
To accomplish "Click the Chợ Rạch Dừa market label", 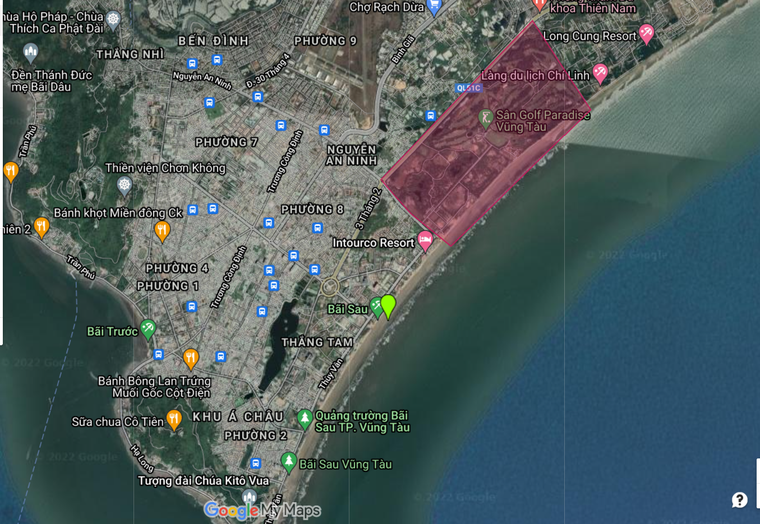I will [x=387, y=6].
